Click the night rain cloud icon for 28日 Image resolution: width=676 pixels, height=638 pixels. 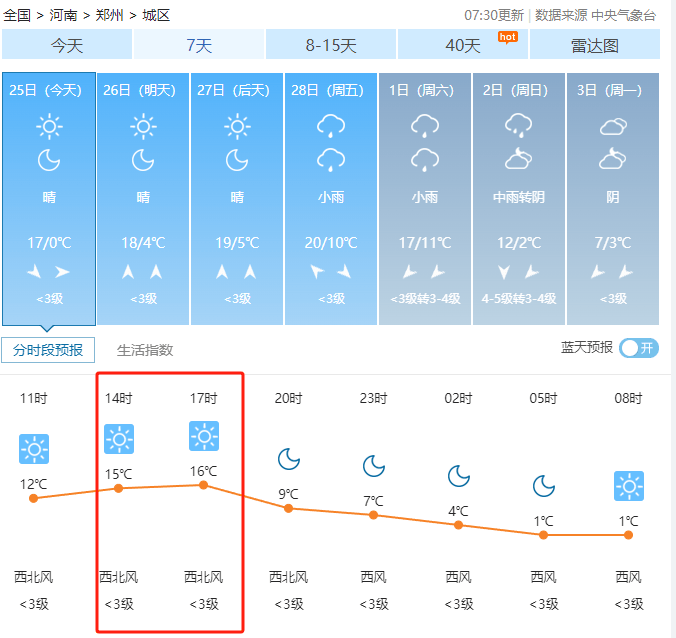tap(331, 160)
